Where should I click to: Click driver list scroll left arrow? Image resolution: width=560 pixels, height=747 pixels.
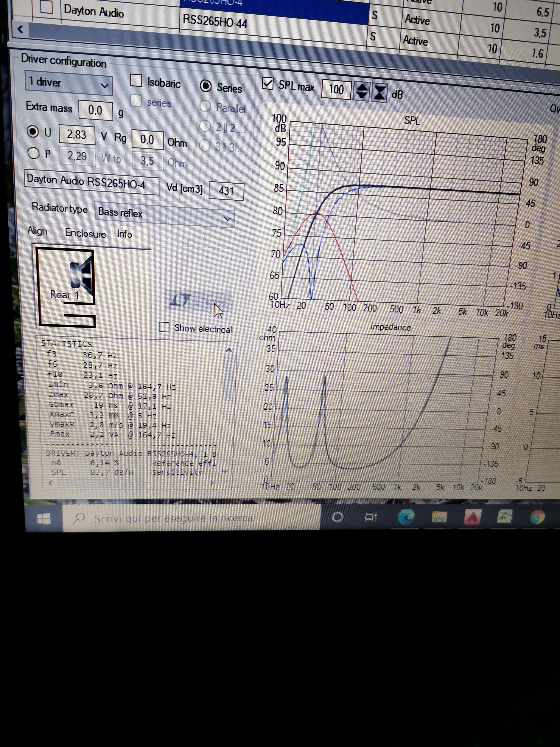click(x=20, y=29)
